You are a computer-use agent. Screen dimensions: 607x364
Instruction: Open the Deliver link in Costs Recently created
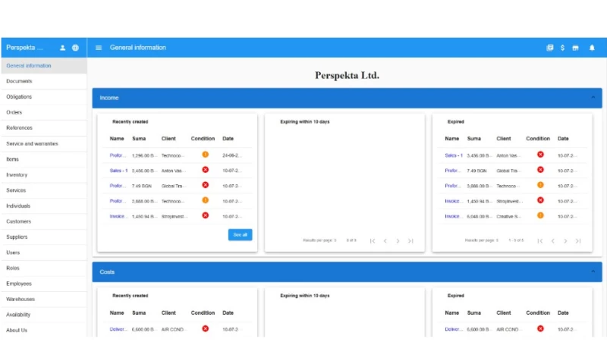(118, 329)
